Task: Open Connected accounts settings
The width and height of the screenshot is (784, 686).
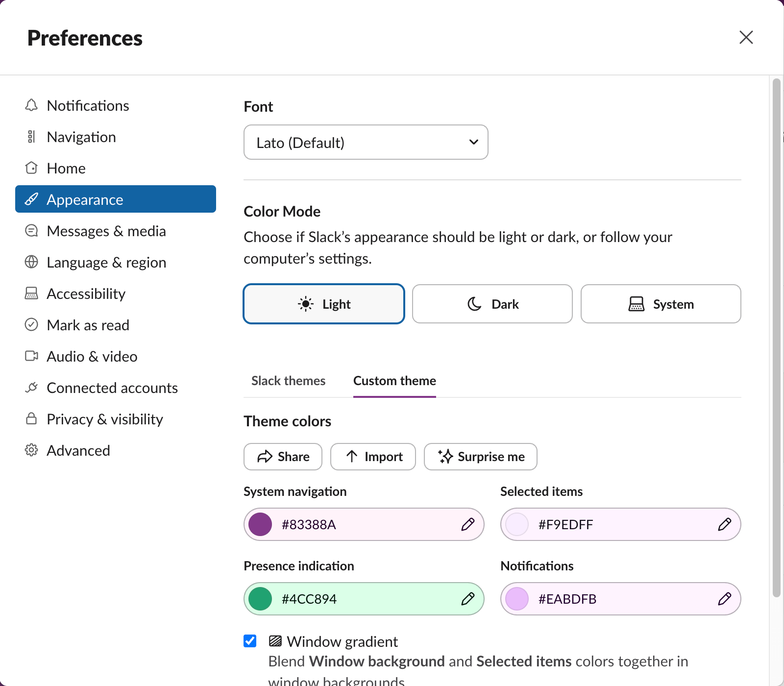Action: pos(116,388)
